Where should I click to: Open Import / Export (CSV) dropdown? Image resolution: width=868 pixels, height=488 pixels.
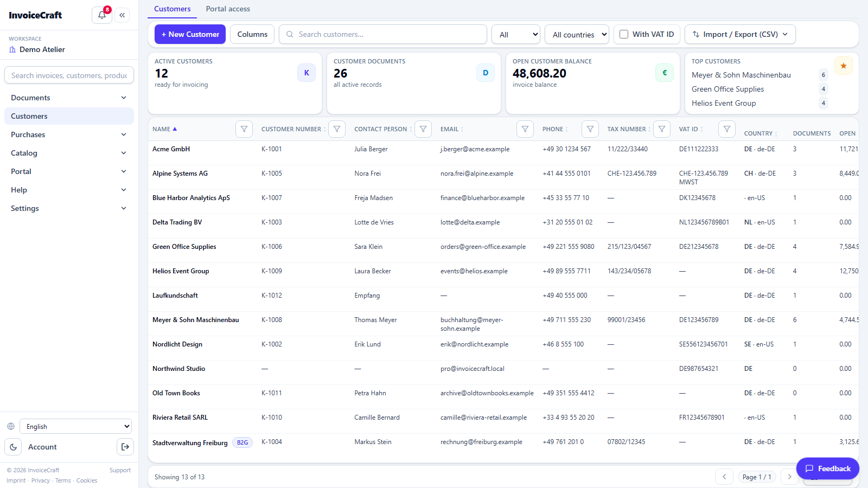(740, 34)
